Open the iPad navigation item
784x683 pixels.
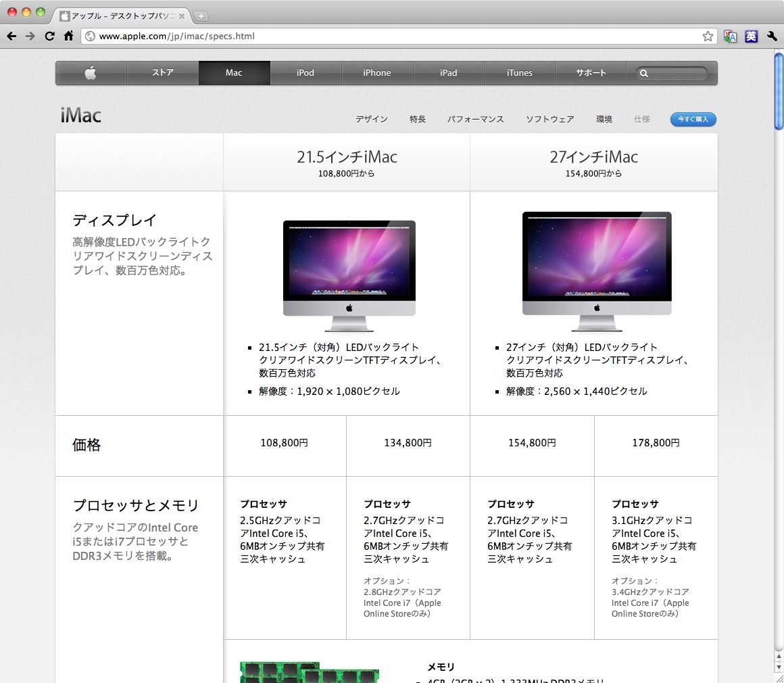point(449,73)
